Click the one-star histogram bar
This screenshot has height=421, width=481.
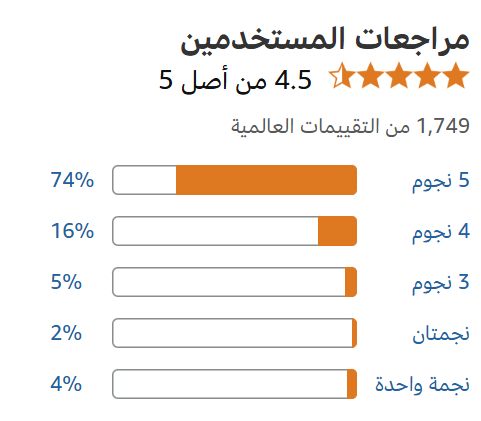[235, 384]
